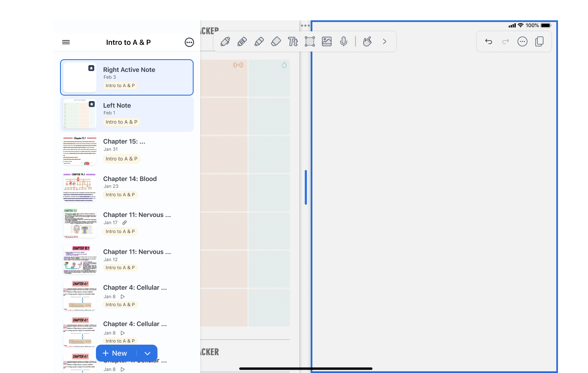This screenshot has height=373, width=588.
Task: Start audio recording with microphone icon
Action: [344, 41]
